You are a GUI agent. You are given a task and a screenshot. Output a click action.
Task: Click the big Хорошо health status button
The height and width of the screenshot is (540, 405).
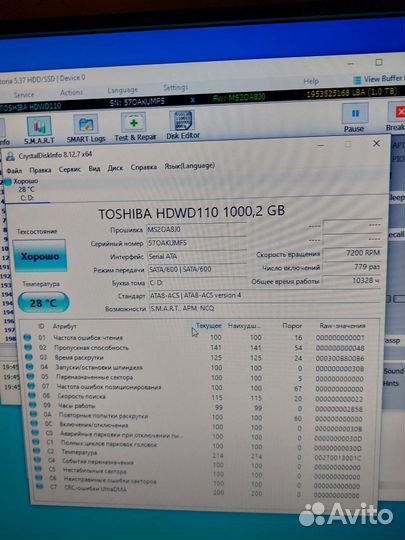pyautogui.click(x=40, y=256)
